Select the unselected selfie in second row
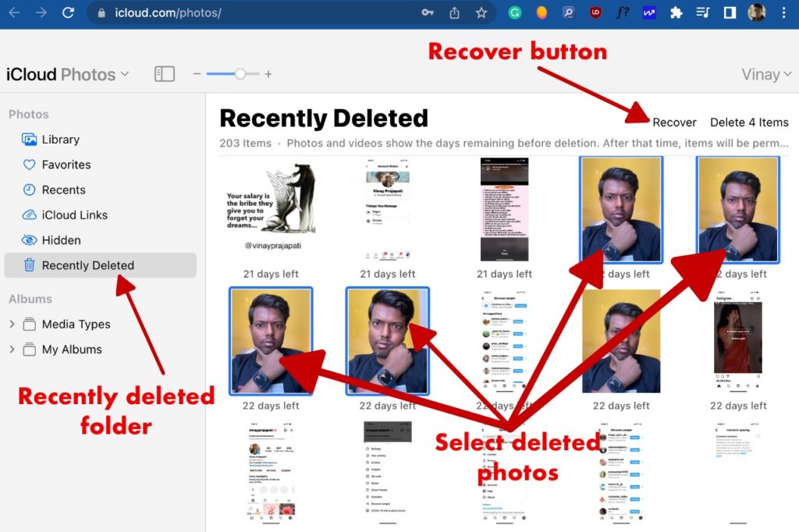799x532 pixels. [x=621, y=342]
